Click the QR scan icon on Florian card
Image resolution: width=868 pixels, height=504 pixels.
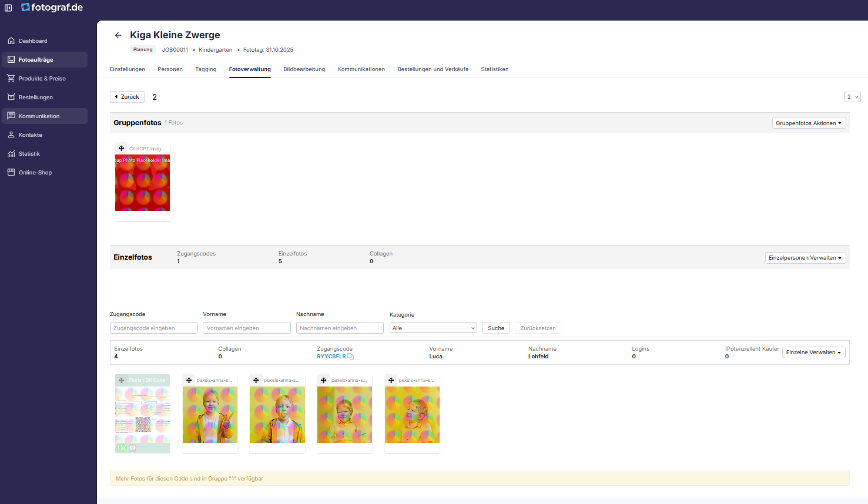[x=123, y=448]
